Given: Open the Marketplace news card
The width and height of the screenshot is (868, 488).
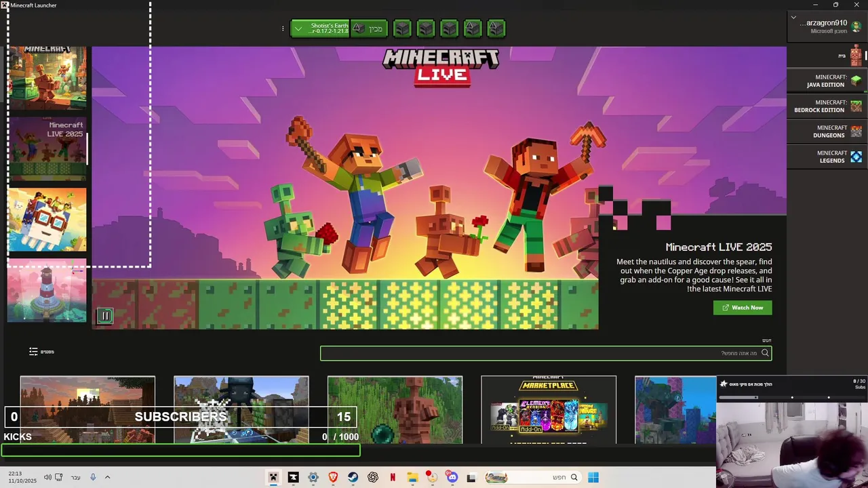Looking at the screenshot, I should [549, 410].
